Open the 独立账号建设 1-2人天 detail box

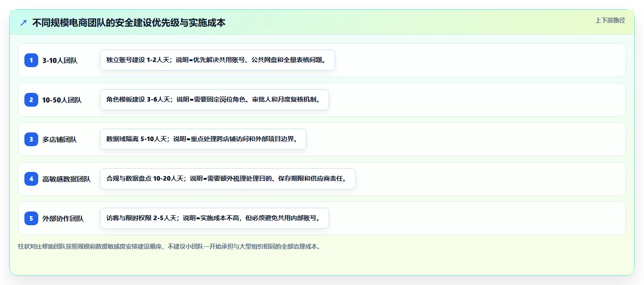(217, 60)
